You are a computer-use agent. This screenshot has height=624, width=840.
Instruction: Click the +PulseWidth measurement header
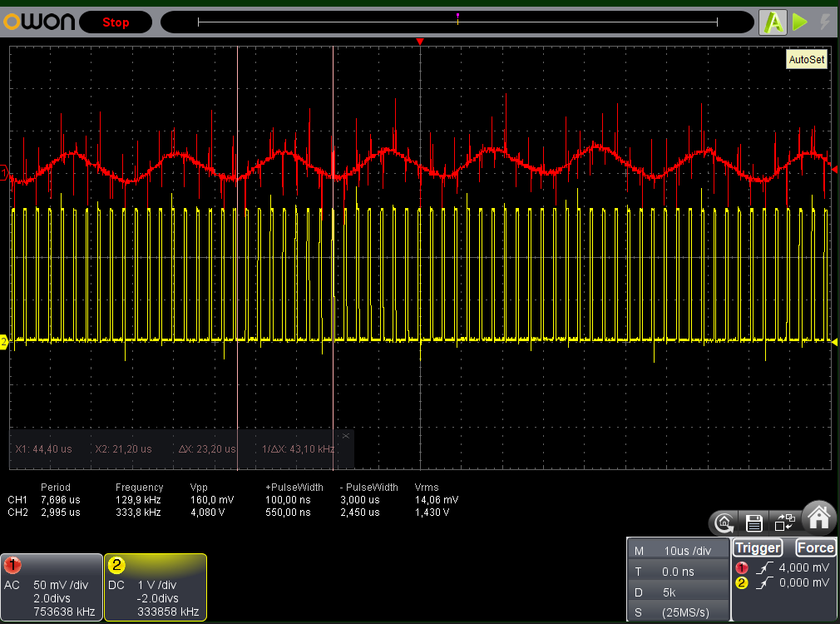pyautogui.click(x=294, y=488)
